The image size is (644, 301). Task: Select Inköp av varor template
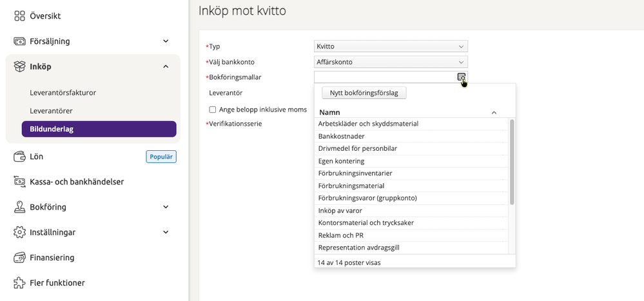point(411,211)
